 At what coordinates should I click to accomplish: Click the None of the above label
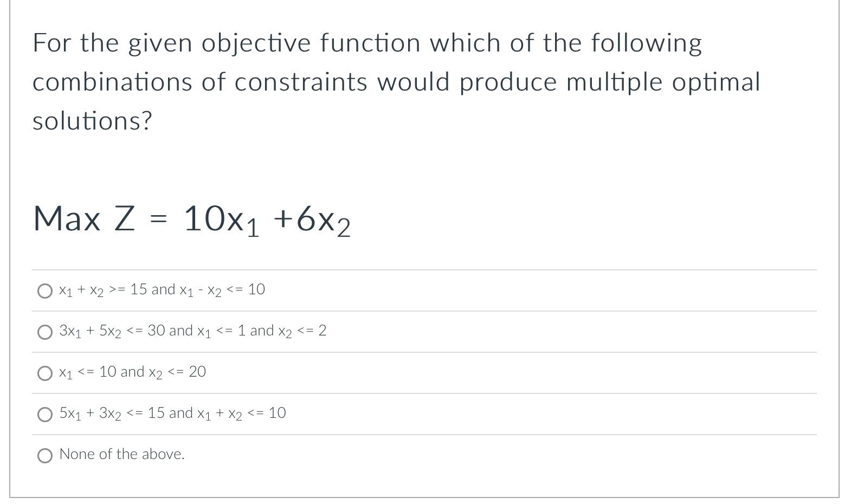coord(121,455)
